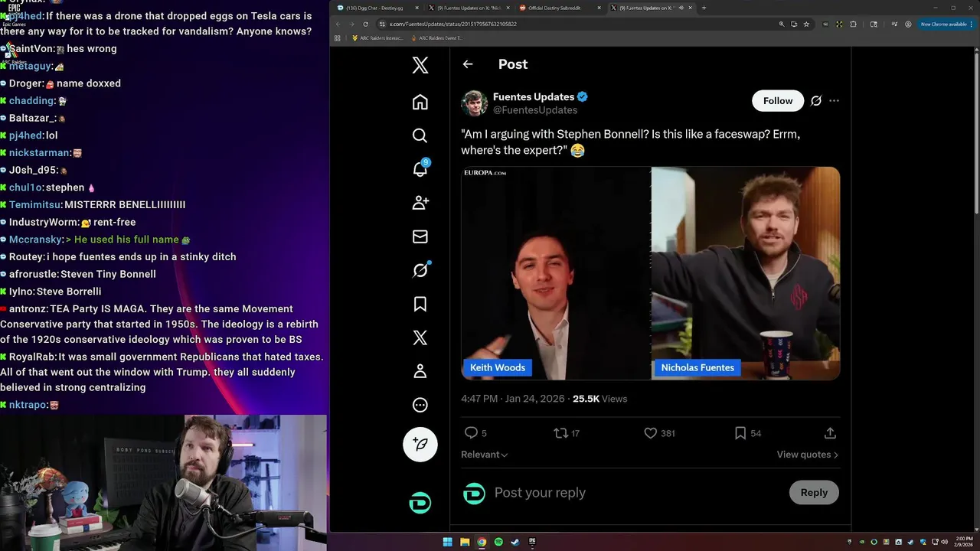Open the Chrome apps grid icon in bookmarks bar

coord(338,37)
